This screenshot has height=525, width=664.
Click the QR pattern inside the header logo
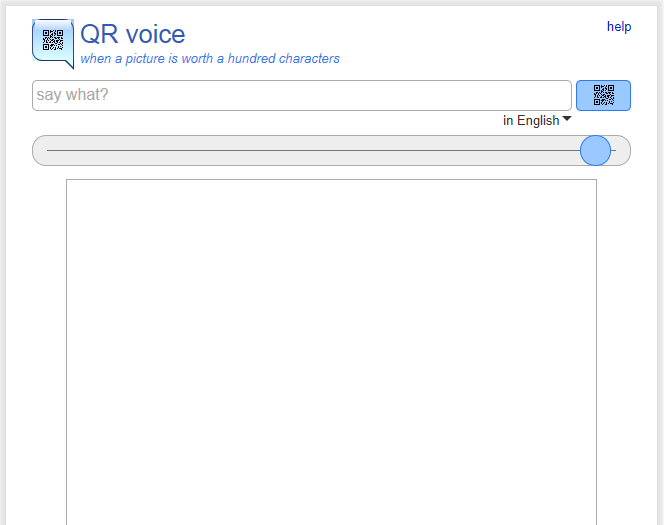53,40
